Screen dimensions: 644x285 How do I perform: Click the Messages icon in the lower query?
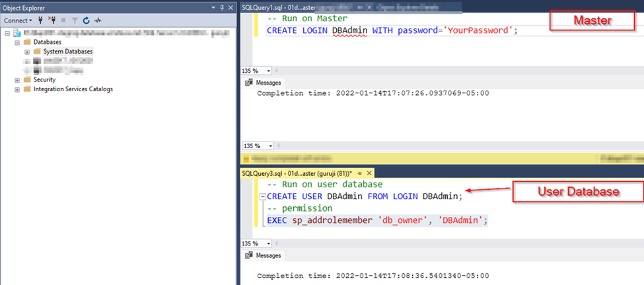pos(249,255)
